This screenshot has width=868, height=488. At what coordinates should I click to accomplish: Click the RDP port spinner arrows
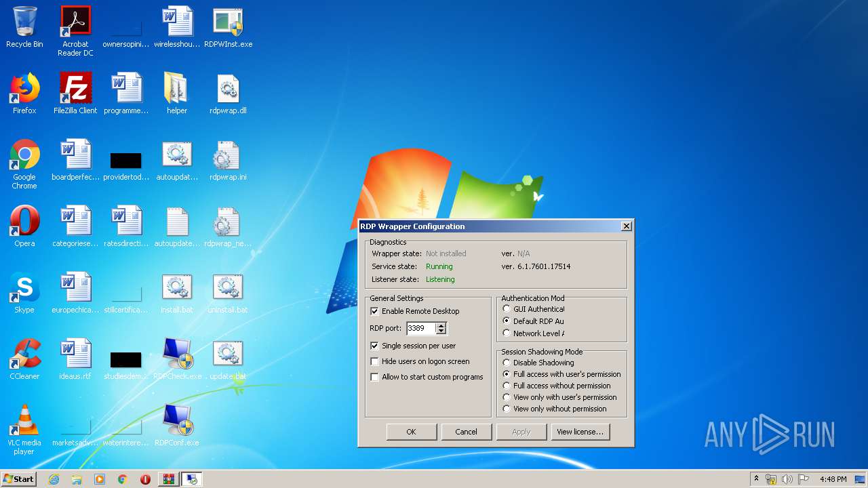(441, 328)
